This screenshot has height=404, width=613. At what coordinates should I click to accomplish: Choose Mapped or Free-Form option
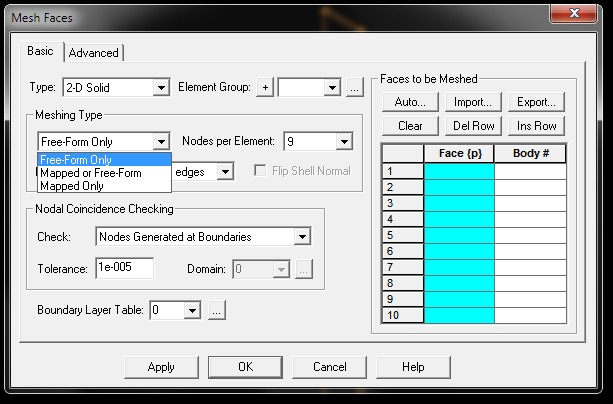(104, 173)
